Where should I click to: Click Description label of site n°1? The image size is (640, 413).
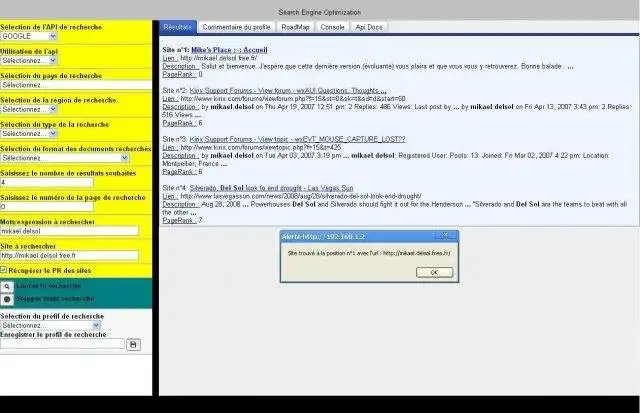click(180, 66)
